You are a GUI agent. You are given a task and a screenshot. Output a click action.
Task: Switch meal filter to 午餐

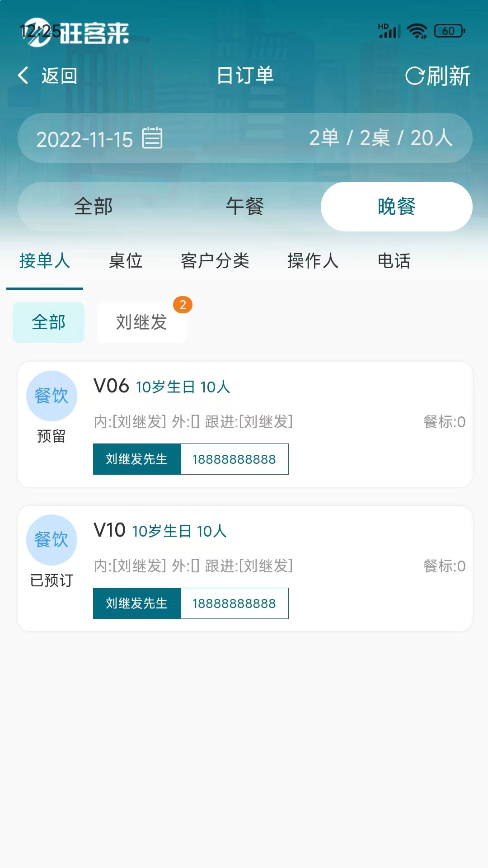[245, 207]
